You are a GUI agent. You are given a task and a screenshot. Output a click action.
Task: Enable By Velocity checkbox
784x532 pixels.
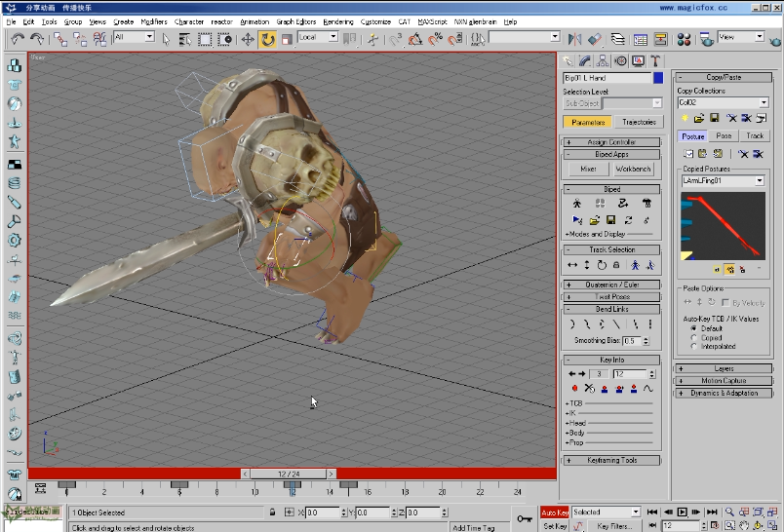tap(725, 303)
